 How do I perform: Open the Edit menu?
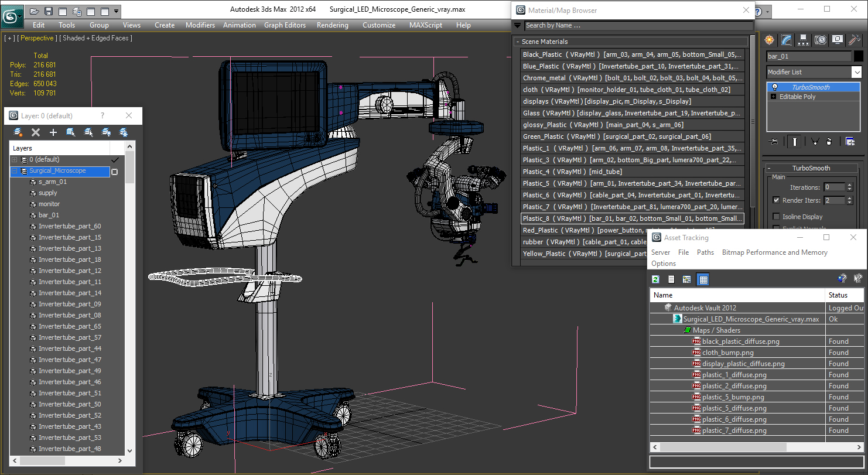39,25
